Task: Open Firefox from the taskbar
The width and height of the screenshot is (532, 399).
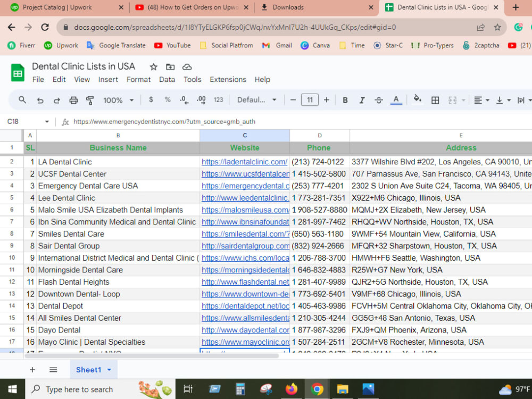Action: tap(291, 389)
